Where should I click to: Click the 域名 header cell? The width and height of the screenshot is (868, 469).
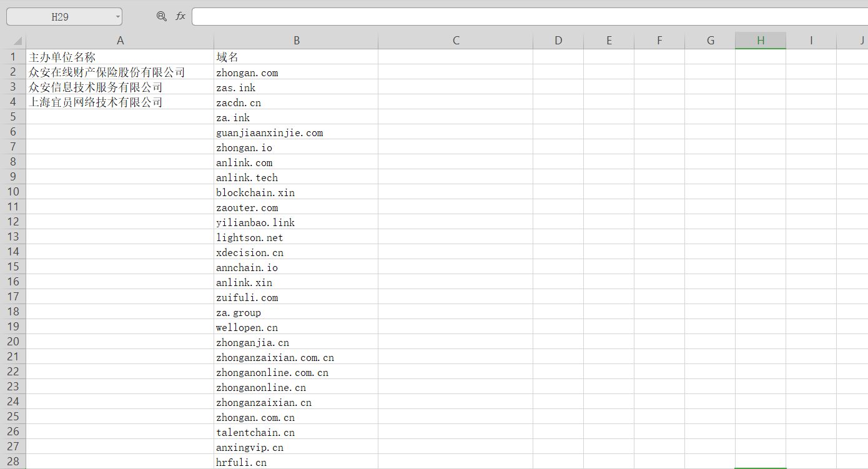(x=296, y=57)
